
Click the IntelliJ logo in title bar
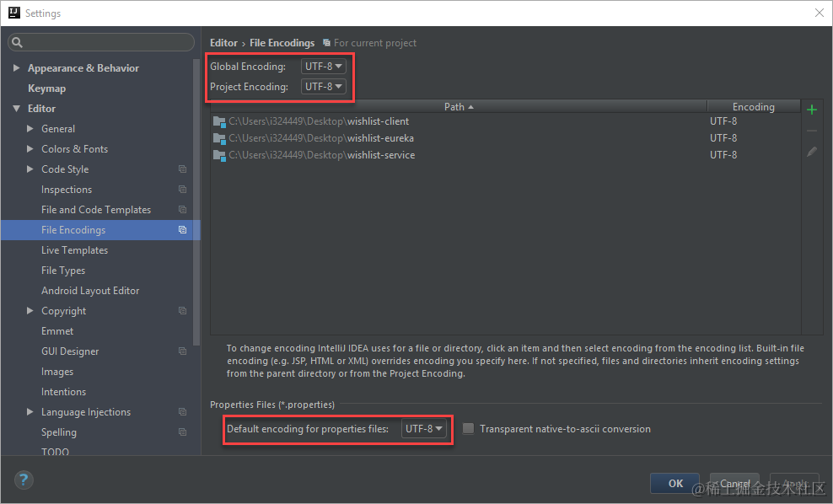click(14, 13)
